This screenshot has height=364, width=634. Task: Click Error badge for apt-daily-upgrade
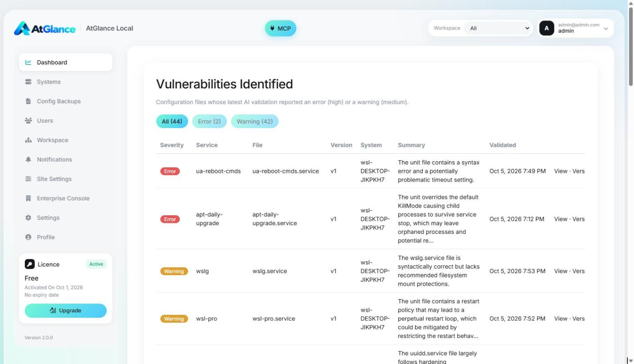coord(170,219)
